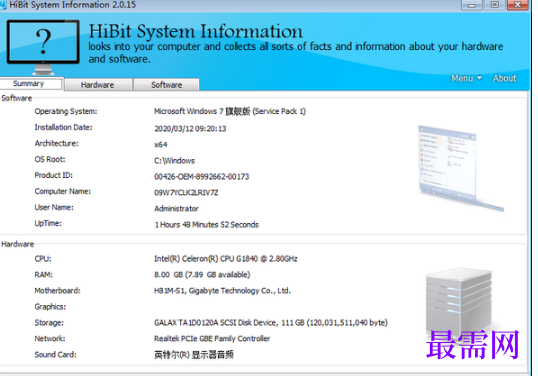Select the sound card value text
538x376 pixels.
pos(194,355)
